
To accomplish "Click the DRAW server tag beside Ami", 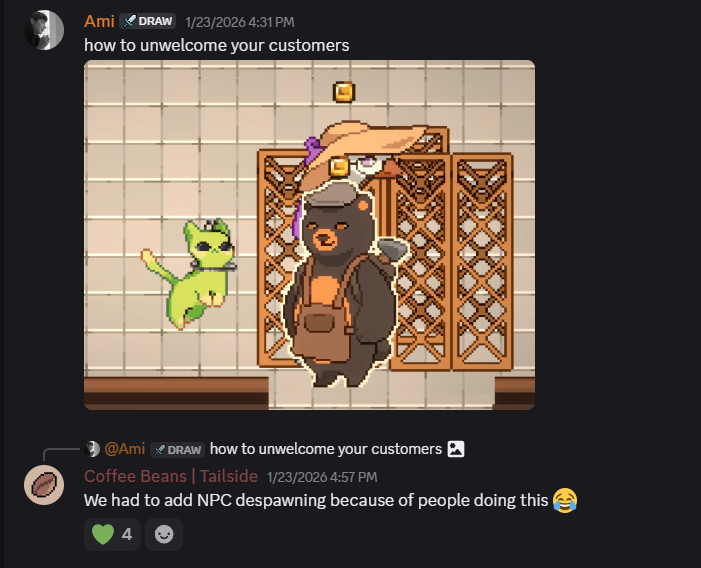I will click(148, 21).
